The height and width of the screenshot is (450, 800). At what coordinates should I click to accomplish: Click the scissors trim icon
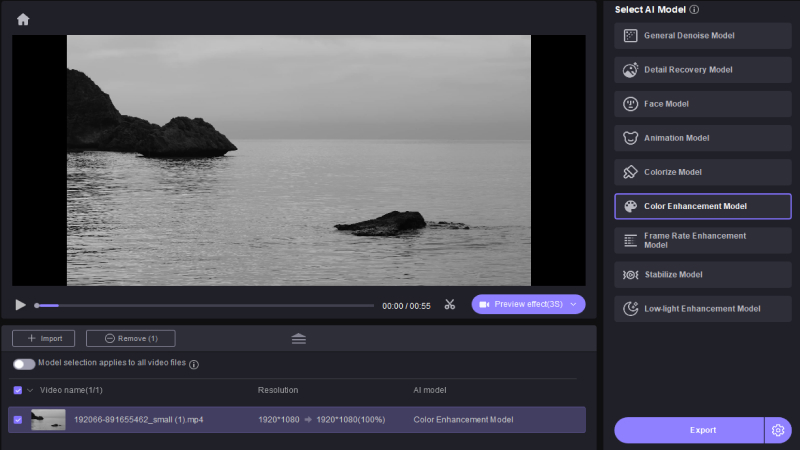[450, 305]
